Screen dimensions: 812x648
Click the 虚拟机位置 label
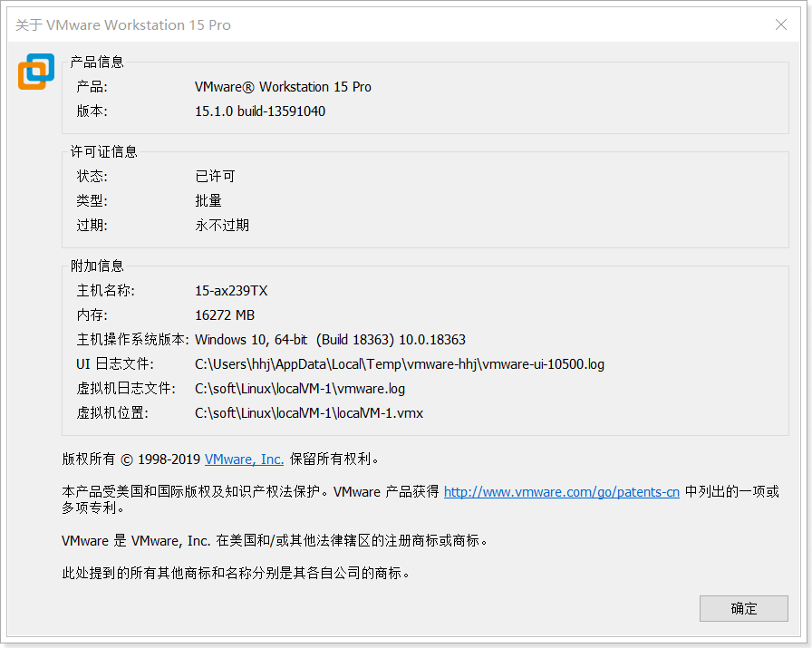coord(112,413)
